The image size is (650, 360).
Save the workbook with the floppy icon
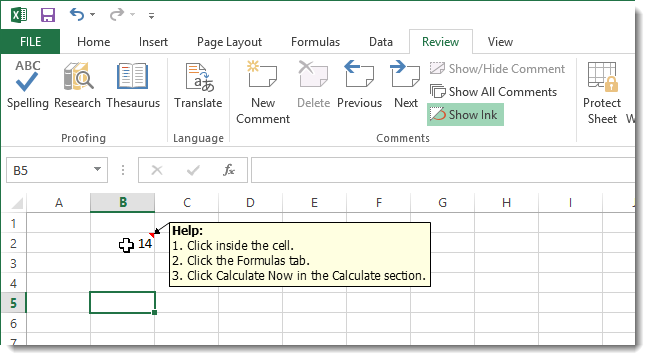coord(48,15)
